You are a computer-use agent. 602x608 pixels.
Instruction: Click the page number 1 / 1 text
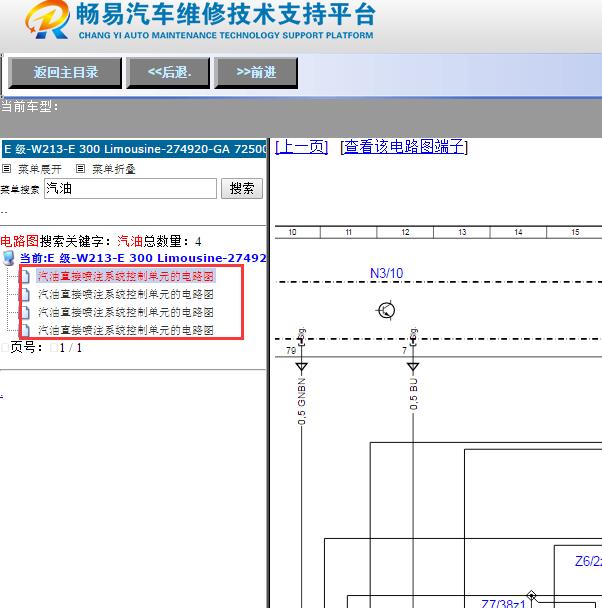point(71,348)
